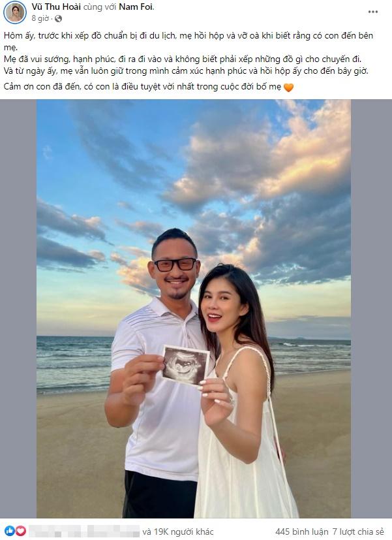Click the gray margin right of the photo
This screenshot has height=540, width=392.
pos(371,309)
